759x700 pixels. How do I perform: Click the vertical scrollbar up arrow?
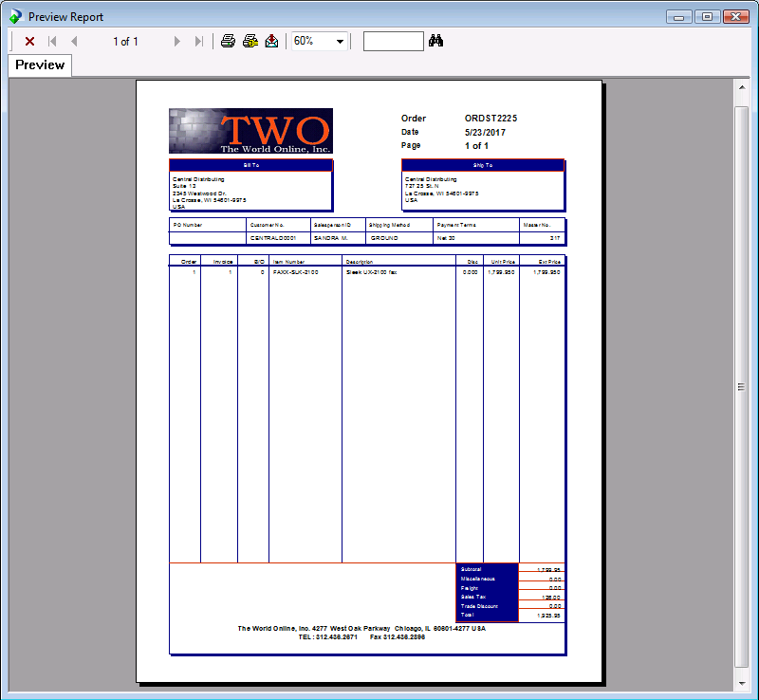click(x=742, y=88)
